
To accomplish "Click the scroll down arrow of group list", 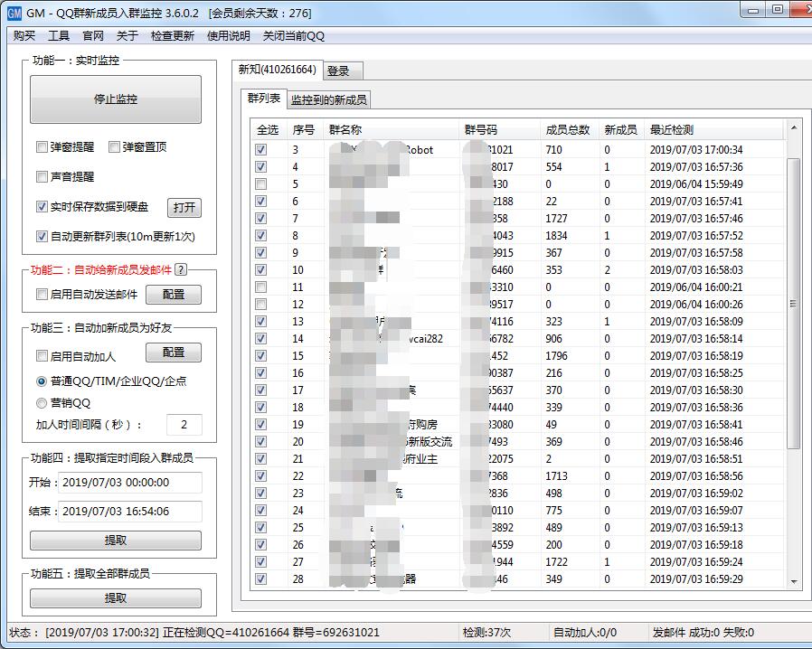I will coord(793,582).
